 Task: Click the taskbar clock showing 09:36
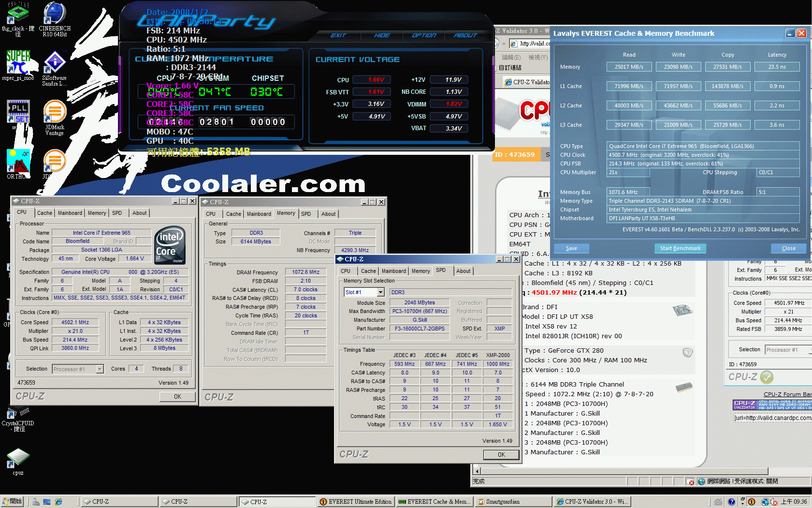[794, 502]
